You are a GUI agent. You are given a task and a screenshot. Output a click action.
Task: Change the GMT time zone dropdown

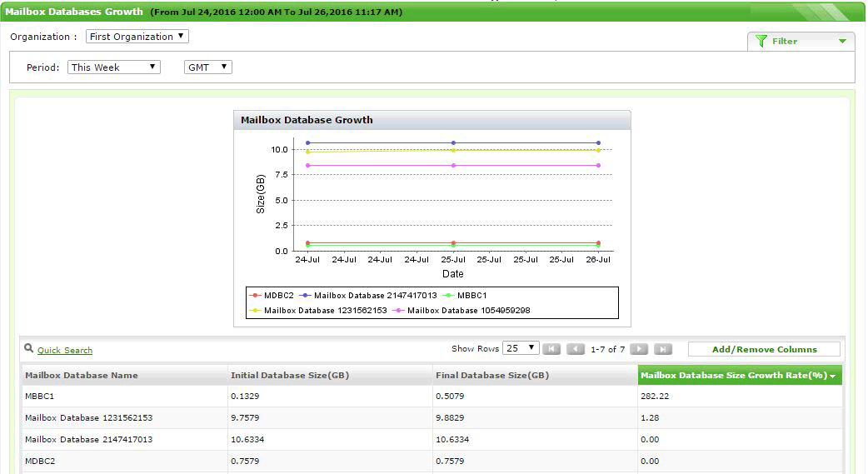click(x=207, y=67)
